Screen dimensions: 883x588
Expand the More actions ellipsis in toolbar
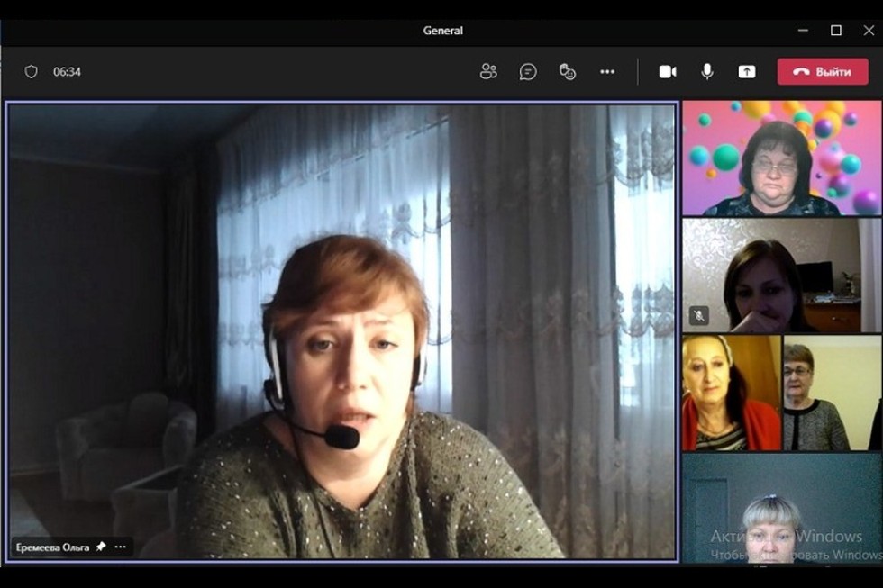point(607,72)
